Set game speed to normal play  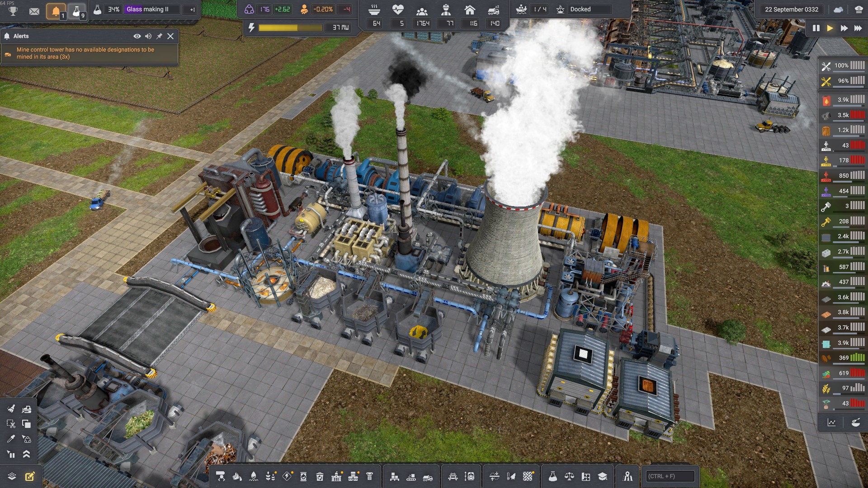pos(830,28)
